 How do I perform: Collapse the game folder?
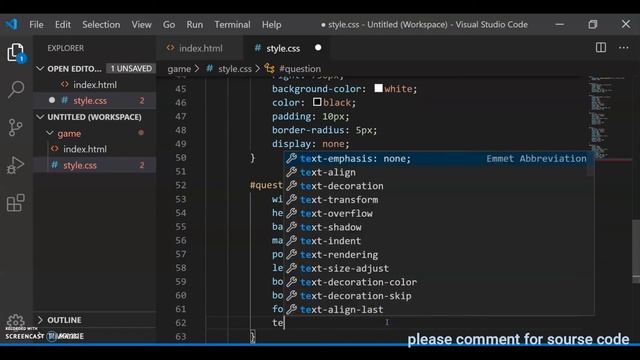coord(50,133)
